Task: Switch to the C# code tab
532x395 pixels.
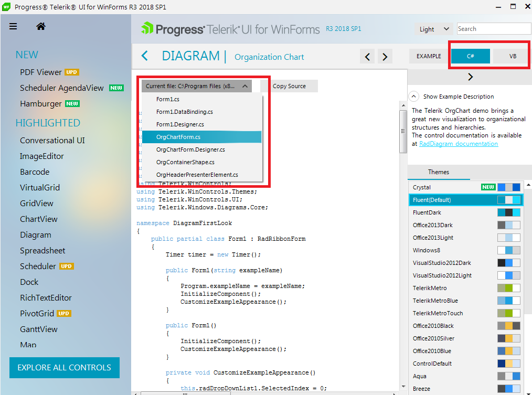Action: 470,56
